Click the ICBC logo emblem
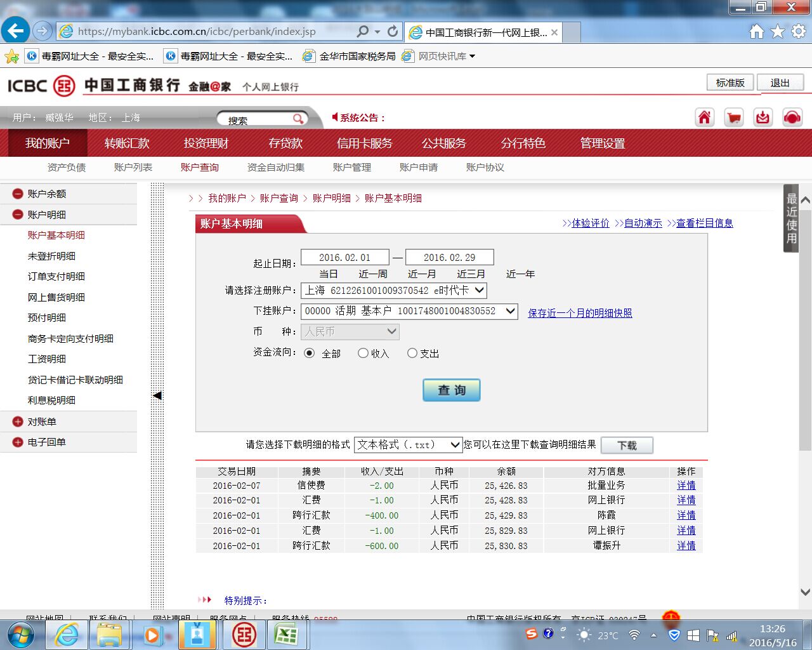The image size is (812, 650). [x=63, y=86]
